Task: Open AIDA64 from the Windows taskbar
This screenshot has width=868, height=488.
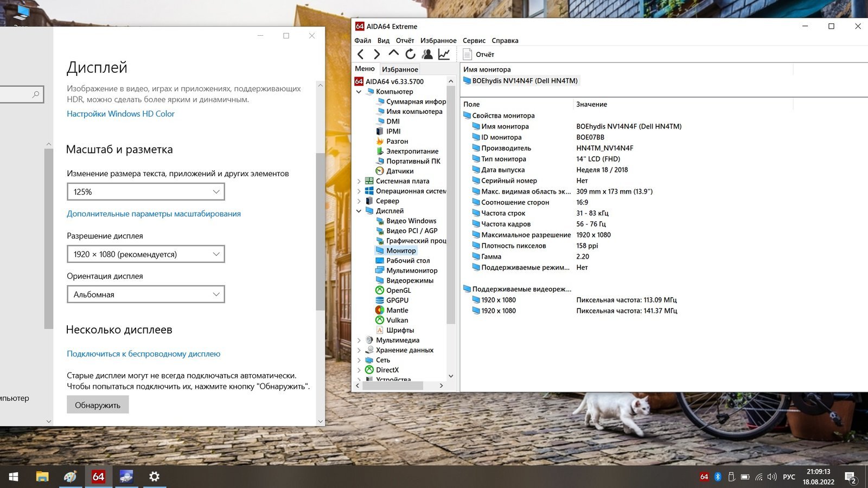Action: 98,477
